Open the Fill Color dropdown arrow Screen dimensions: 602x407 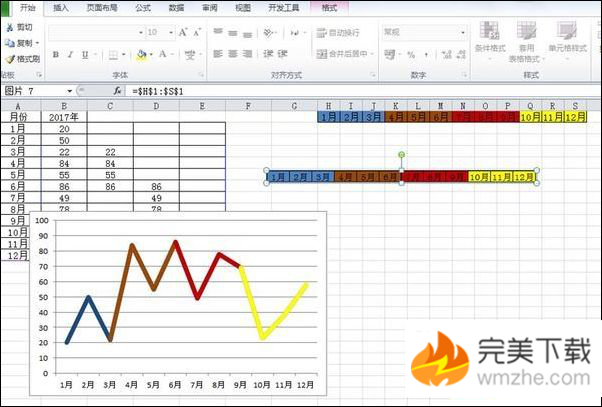click(151, 55)
